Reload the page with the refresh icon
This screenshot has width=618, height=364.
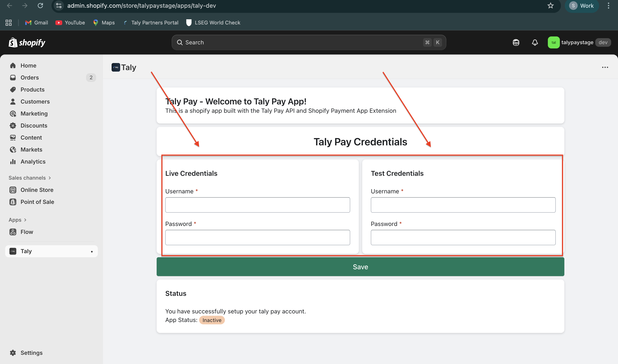40,6
